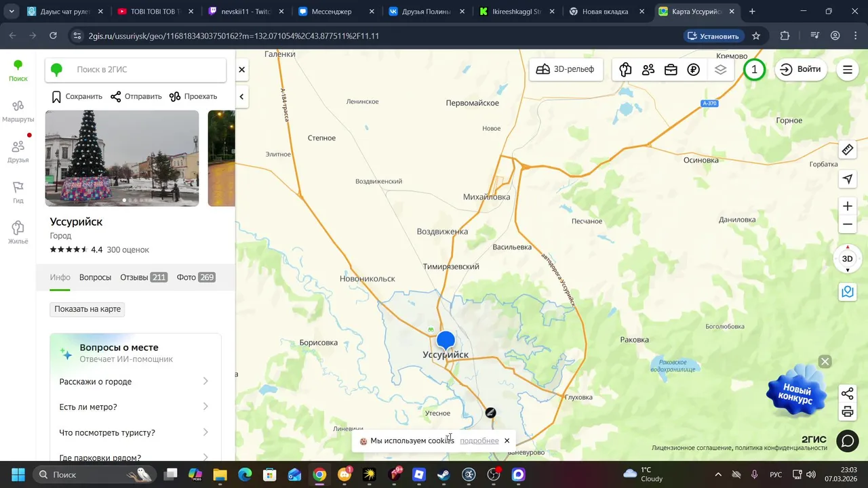Open the hamburger main menu
Image resolution: width=868 pixels, height=488 pixels.
point(848,69)
